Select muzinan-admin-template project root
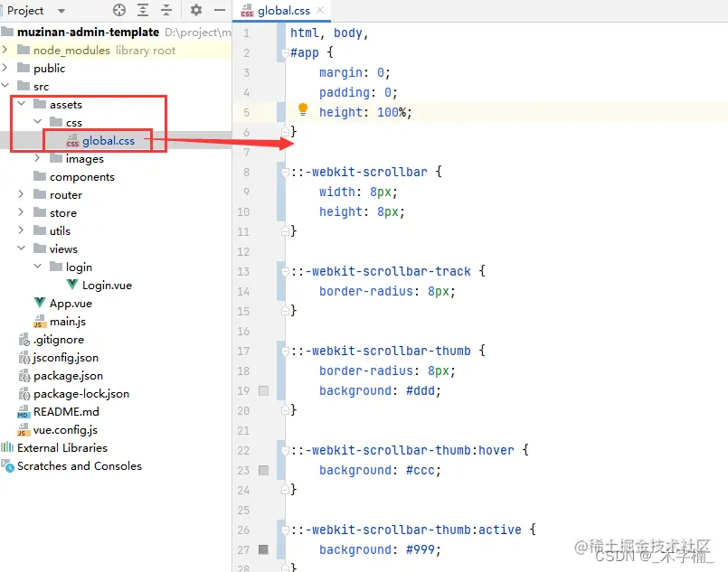 (89, 32)
